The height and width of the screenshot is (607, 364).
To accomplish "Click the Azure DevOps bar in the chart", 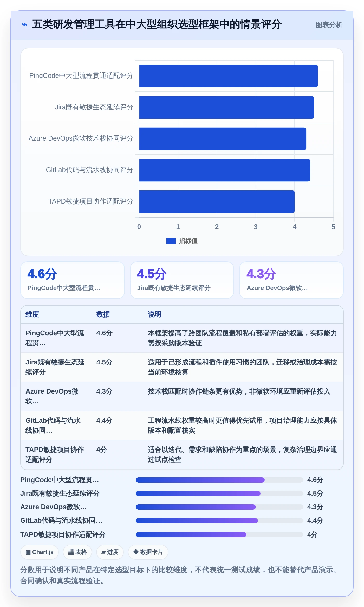I will 223,139.
